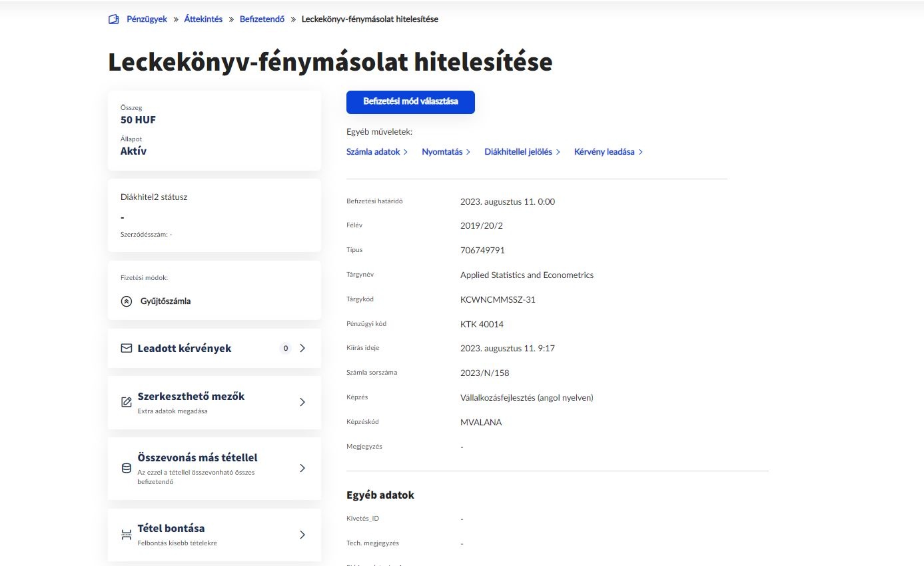Go to Pénzügyek in the breadcrumb
924x566 pixels.
(x=147, y=19)
